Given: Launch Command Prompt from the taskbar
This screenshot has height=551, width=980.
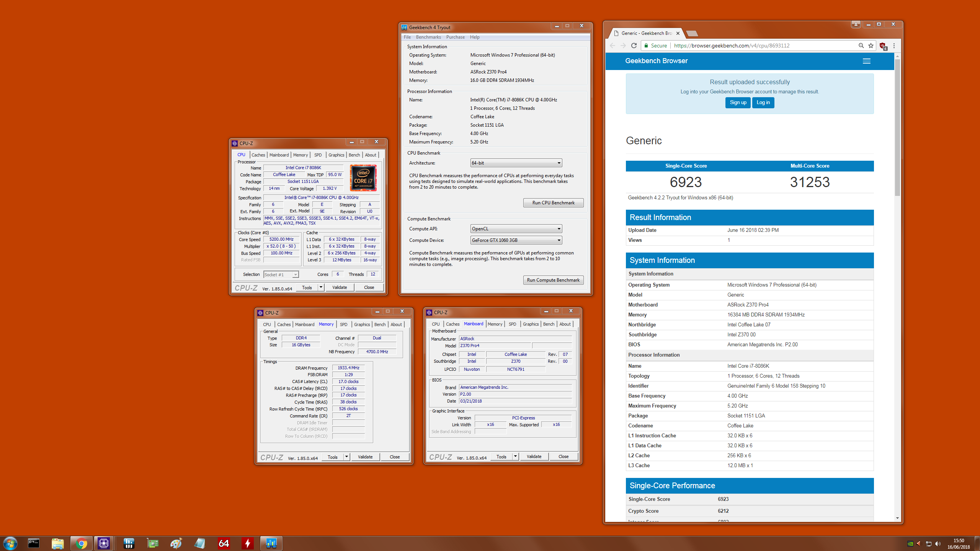Looking at the screenshot, I should click(x=34, y=543).
